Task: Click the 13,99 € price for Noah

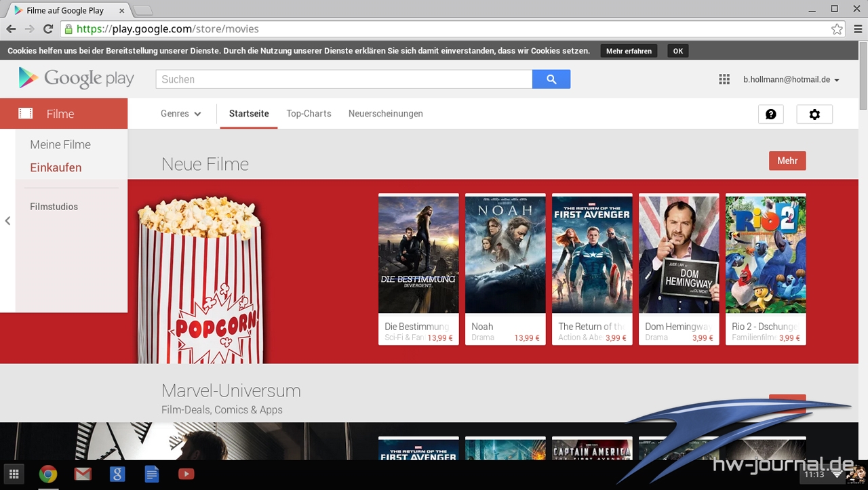Action: coord(527,338)
